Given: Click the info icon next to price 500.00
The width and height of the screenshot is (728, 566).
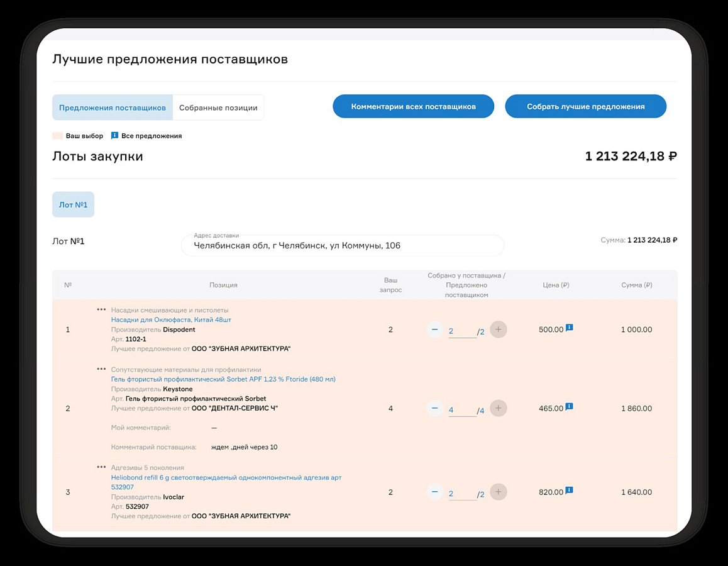Looking at the screenshot, I should point(569,328).
